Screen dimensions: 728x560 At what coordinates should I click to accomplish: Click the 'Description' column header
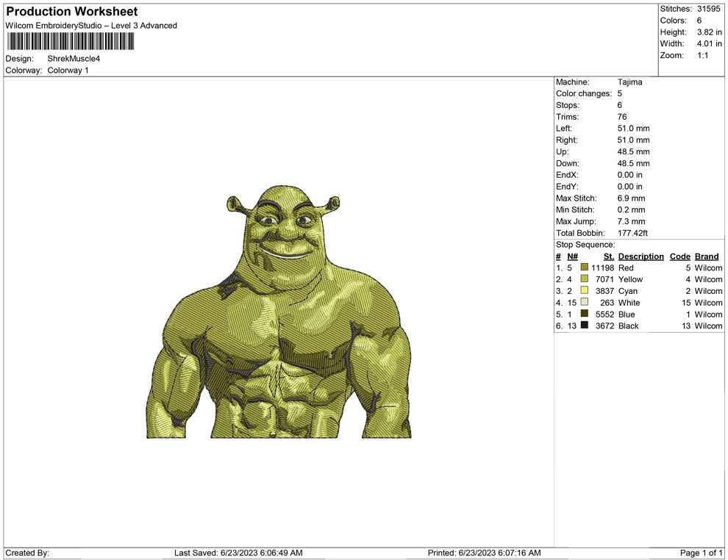[x=640, y=256]
